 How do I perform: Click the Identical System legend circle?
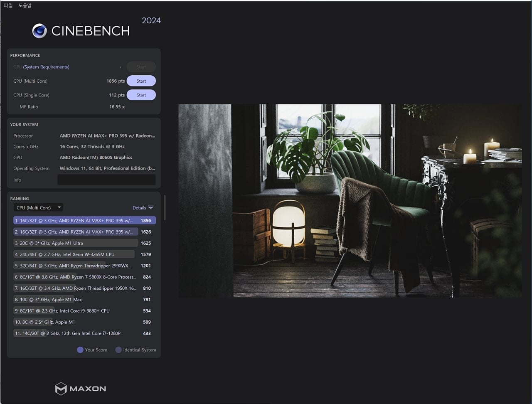[118, 350]
